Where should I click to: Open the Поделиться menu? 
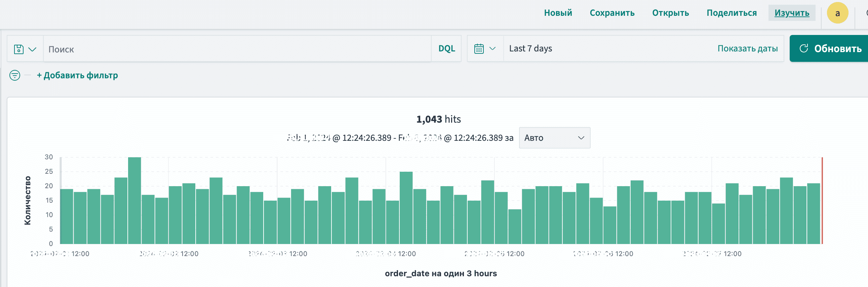(x=731, y=13)
